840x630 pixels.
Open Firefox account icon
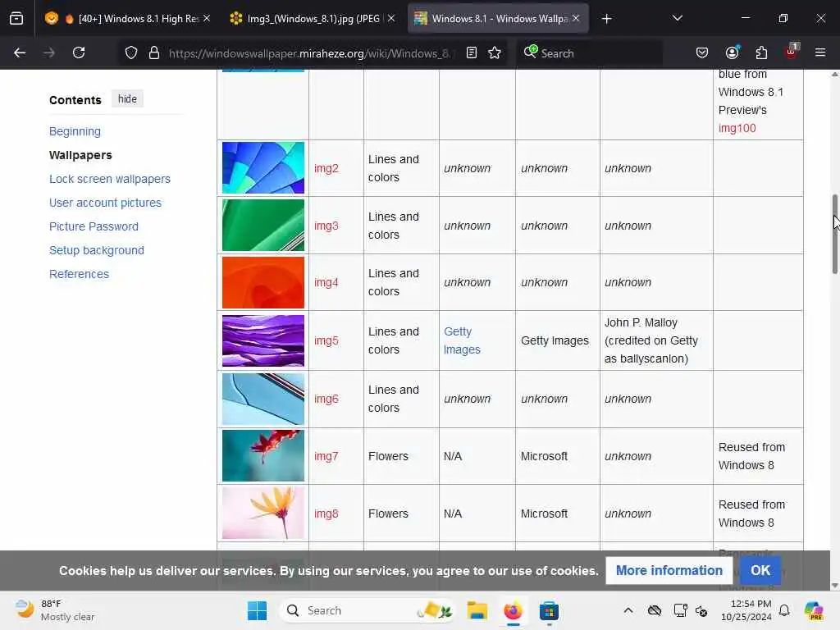[x=732, y=52]
